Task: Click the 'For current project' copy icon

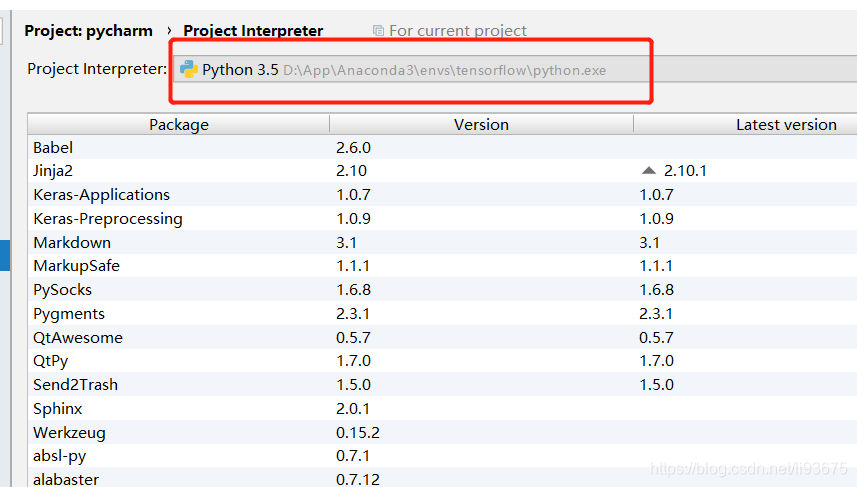Action: 378,31
